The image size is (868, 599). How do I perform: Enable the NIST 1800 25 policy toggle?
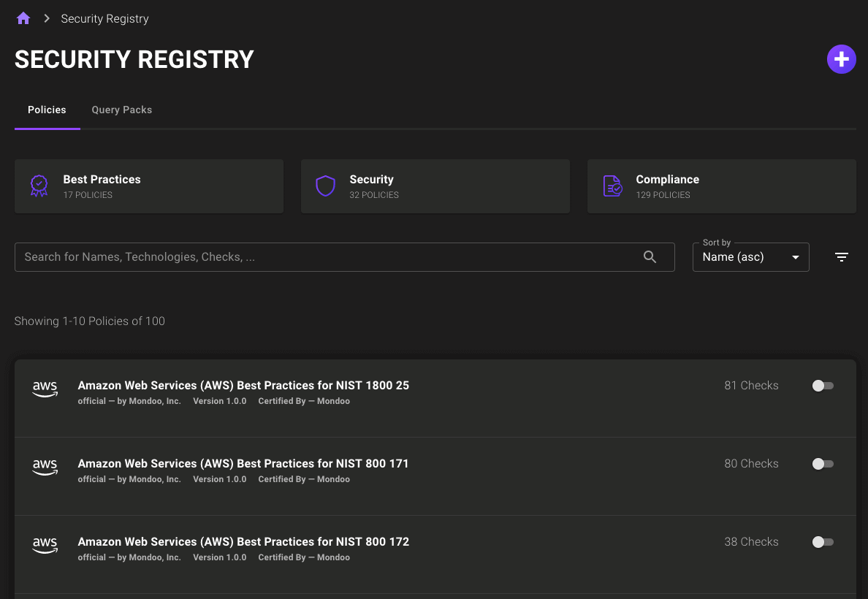tap(822, 385)
